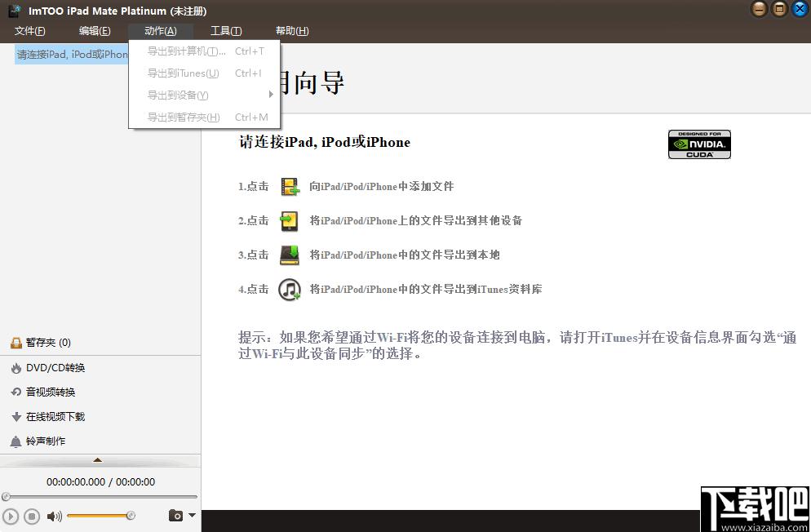Click the 在线视频下载 arrow icon
The height and width of the screenshot is (532, 811).
[x=16, y=417]
